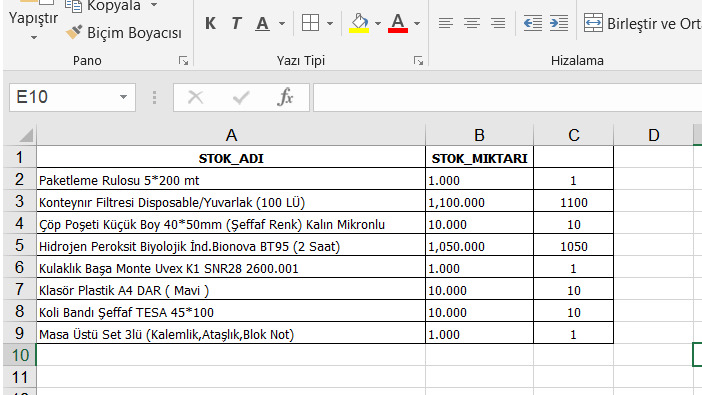Open the fill color dropdown arrow

click(378, 23)
